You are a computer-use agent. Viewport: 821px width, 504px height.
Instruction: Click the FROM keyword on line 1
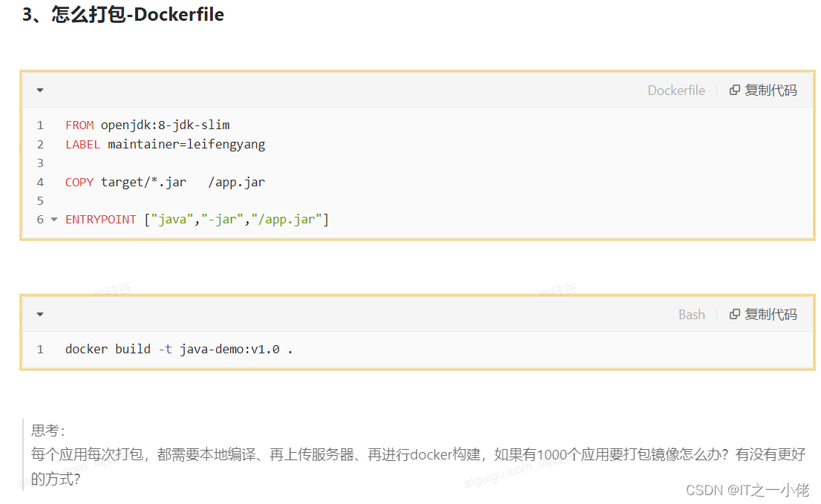(x=79, y=125)
